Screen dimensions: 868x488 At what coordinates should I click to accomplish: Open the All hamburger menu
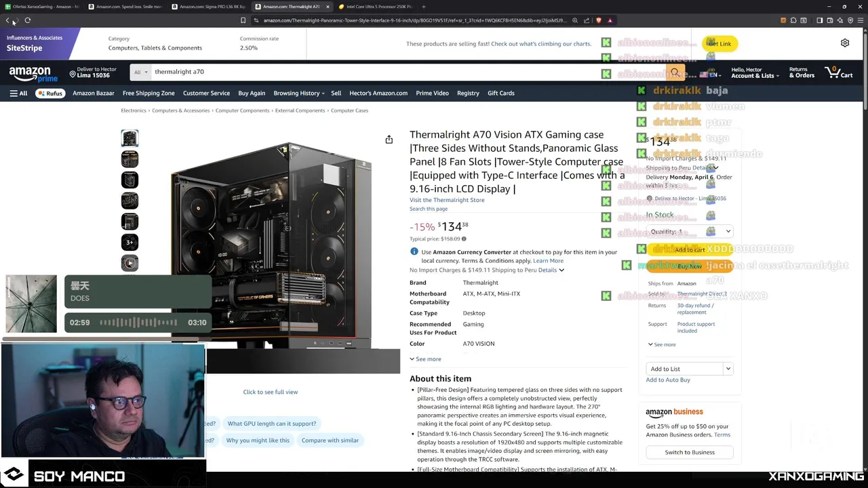18,93
